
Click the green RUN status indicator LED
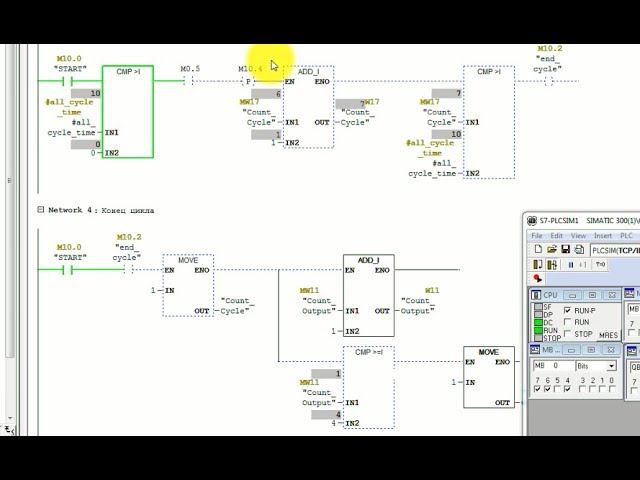point(538,330)
